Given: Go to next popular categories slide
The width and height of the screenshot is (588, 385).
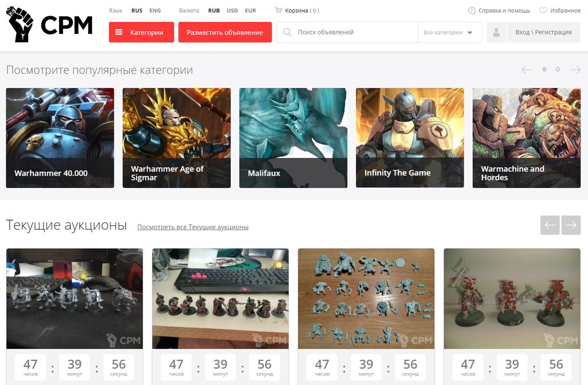Looking at the screenshot, I should [x=575, y=70].
